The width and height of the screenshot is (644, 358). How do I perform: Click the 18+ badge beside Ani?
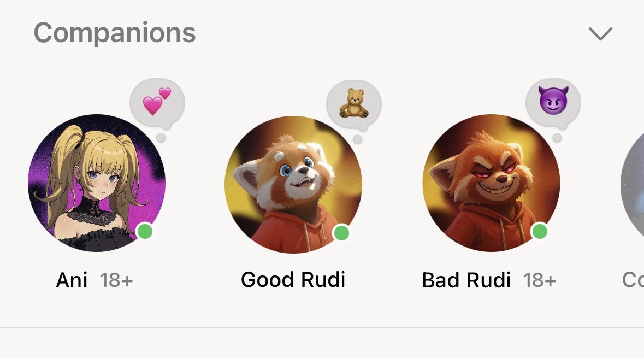[x=116, y=281]
